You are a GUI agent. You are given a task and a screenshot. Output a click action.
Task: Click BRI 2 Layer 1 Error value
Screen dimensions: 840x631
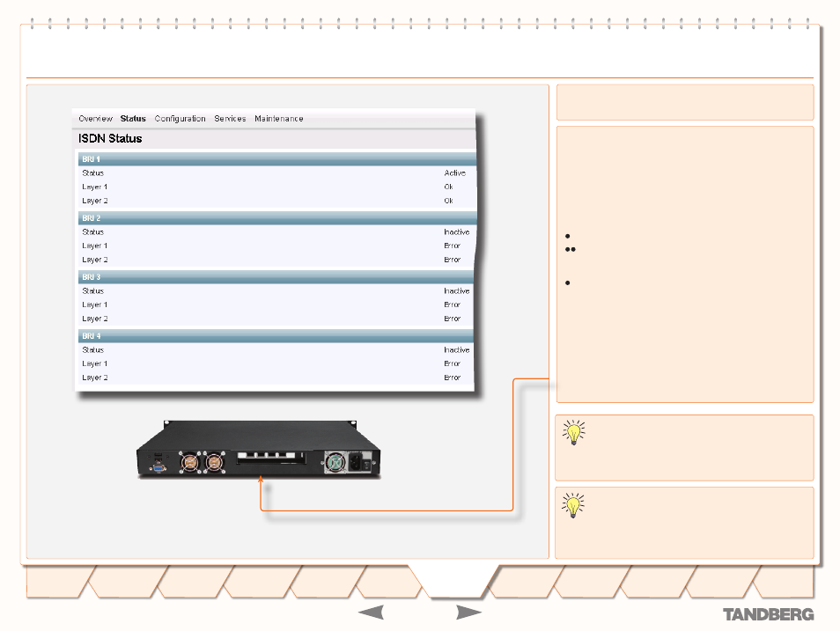(453, 246)
